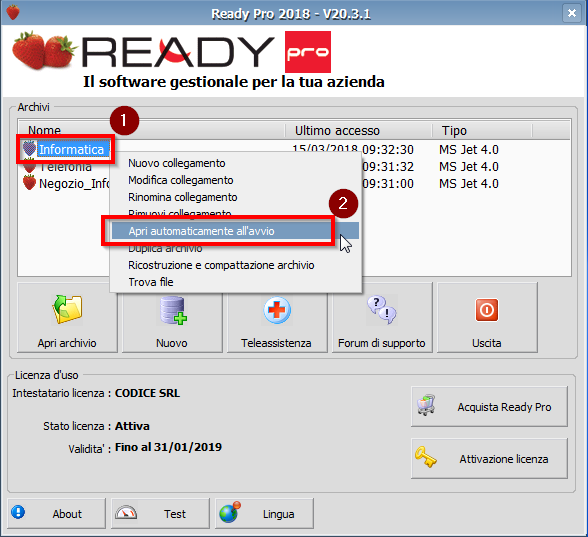This screenshot has width=588, height=537.
Task: Click the Nuovo button label
Action: pyautogui.click(x=172, y=343)
